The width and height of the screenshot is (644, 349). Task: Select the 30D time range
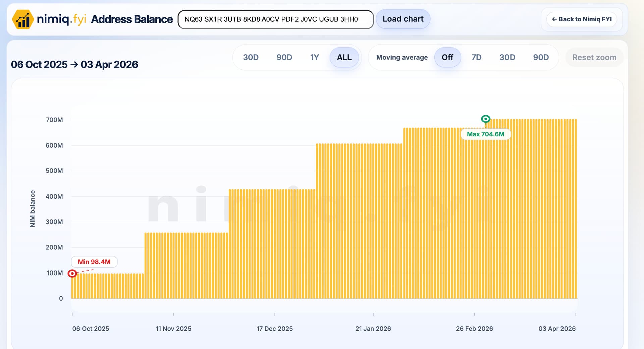(x=251, y=57)
